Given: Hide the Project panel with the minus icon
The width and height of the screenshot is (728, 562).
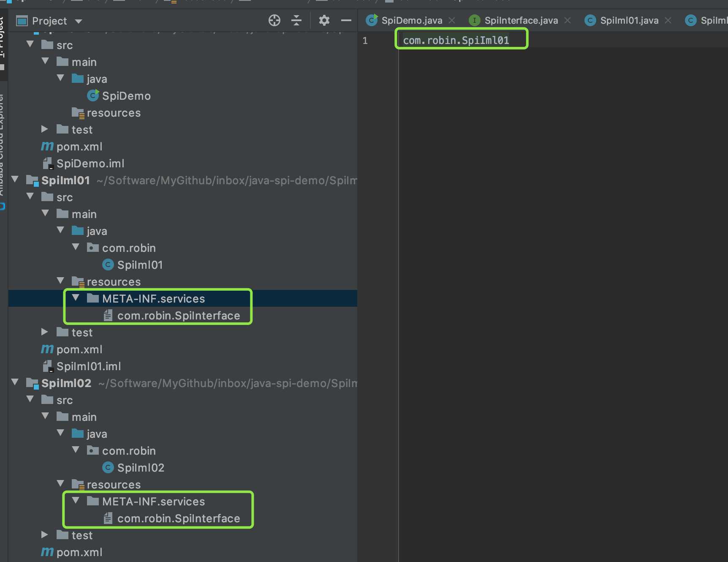Looking at the screenshot, I should pyautogui.click(x=346, y=20).
